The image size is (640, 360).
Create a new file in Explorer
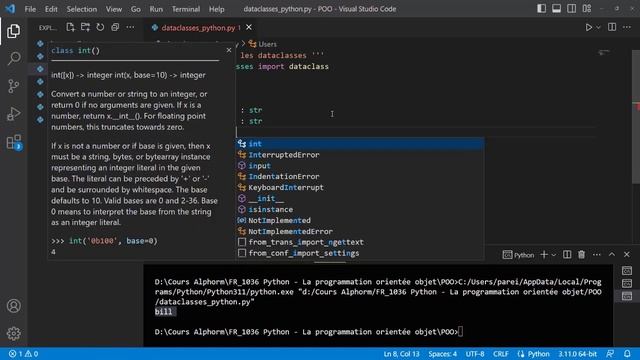point(70,27)
